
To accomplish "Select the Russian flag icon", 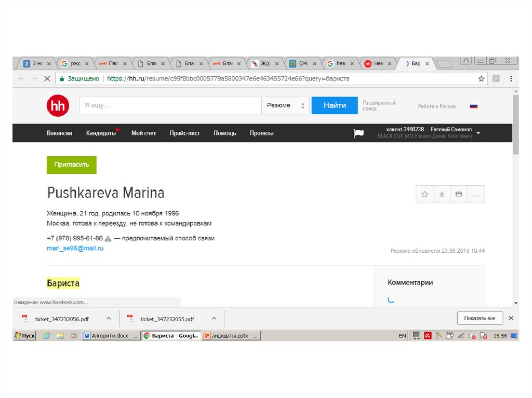I will point(474,106).
